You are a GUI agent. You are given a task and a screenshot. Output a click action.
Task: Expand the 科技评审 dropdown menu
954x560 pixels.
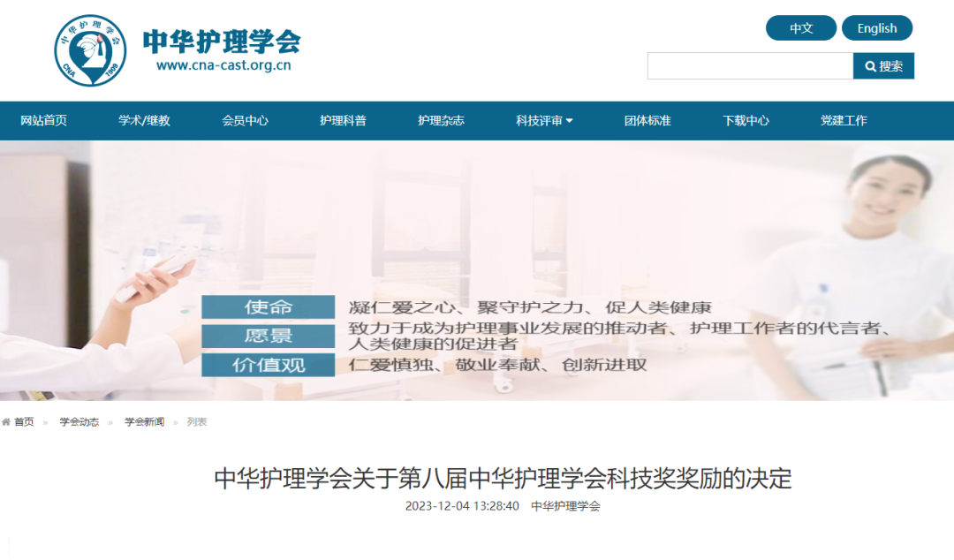point(544,120)
